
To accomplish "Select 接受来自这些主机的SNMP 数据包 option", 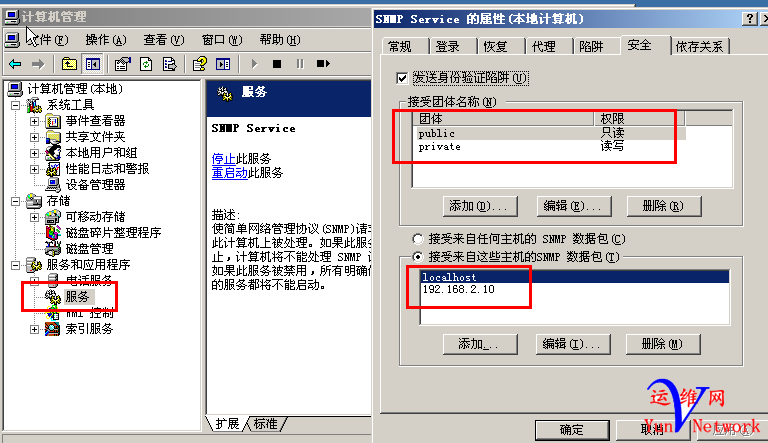I will pos(418,257).
